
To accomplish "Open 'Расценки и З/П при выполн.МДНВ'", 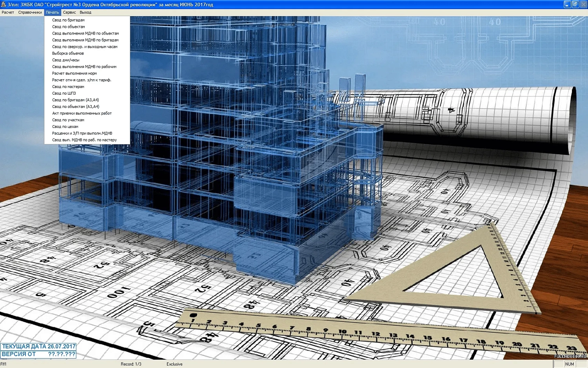I will coord(87,133).
